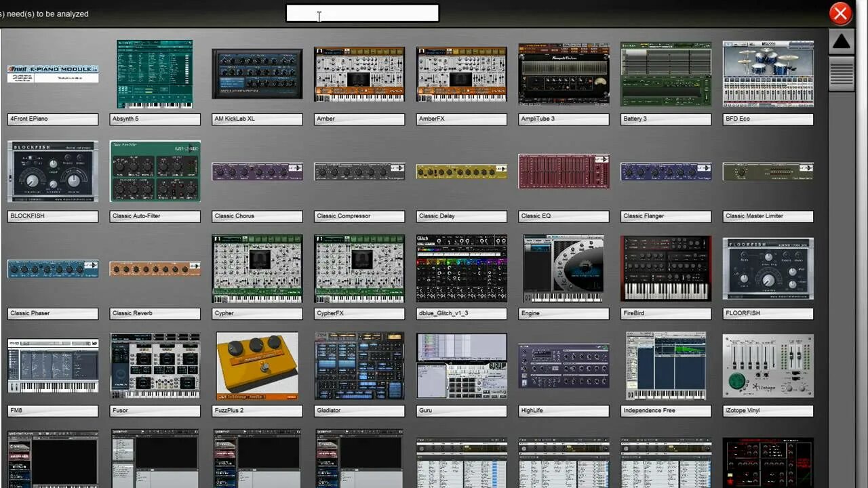Pick the Classic Master Limiter rack image

click(768, 171)
